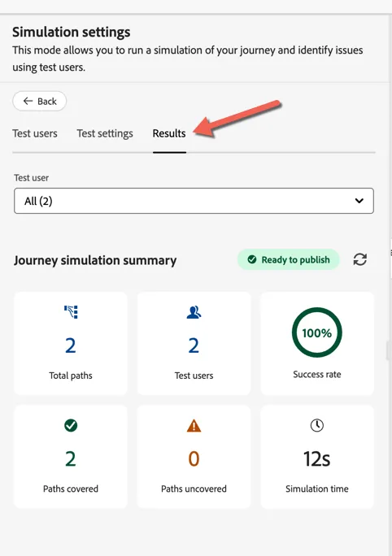Click the Success rate label
Viewport: 392px width, 556px height.
317,375
